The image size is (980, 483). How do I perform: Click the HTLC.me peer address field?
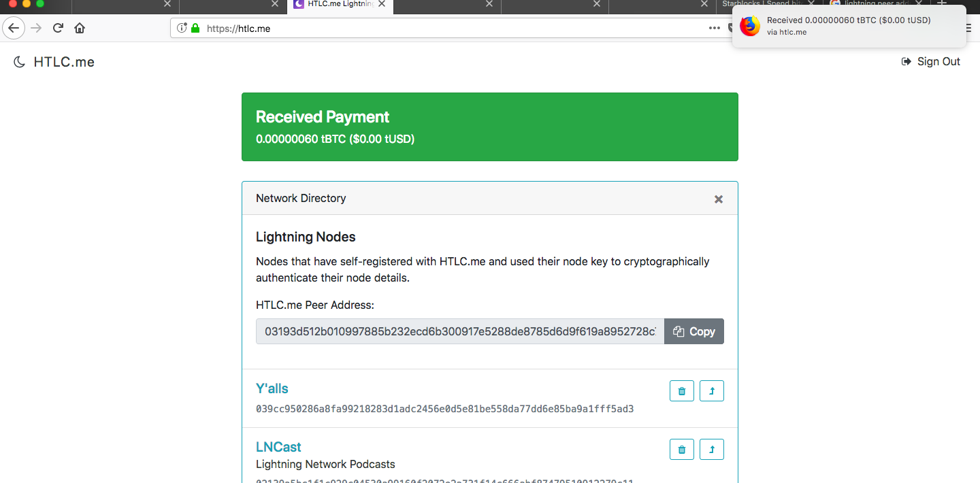pos(460,331)
